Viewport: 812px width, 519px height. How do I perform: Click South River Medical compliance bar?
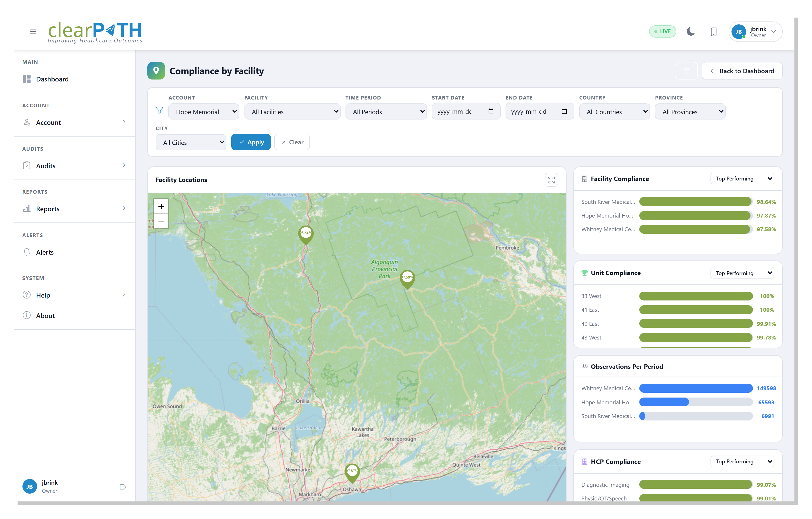point(696,201)
